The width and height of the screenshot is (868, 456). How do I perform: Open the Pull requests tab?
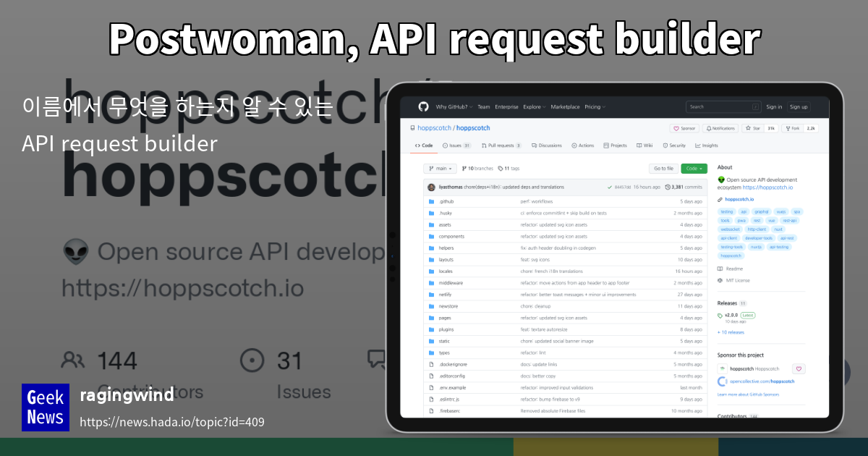tap(501, 145)
